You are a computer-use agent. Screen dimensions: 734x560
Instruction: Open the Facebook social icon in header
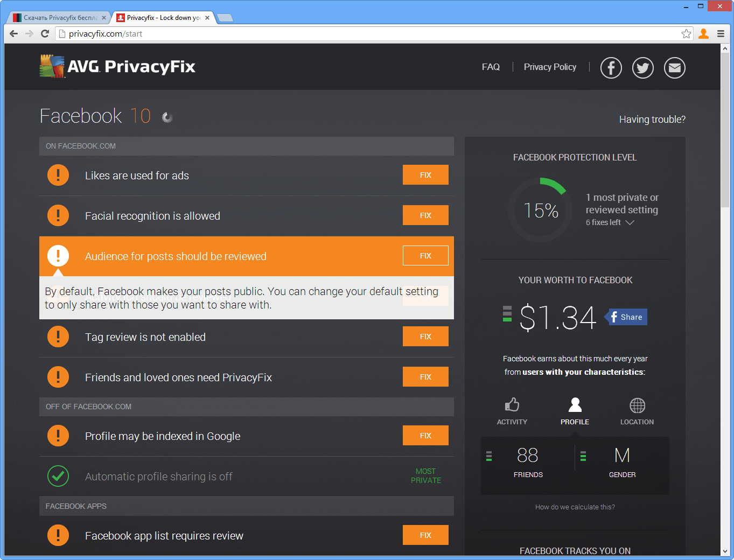tap(611, 68)
